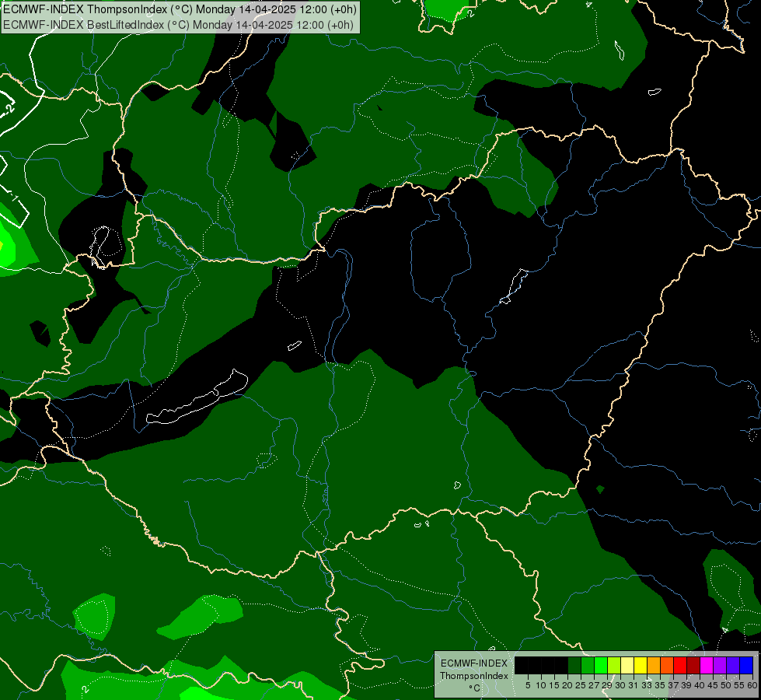Click the ThompsonIndex title line at top
Viewport: 761px width, 700px height.
[x=180, y=9]
